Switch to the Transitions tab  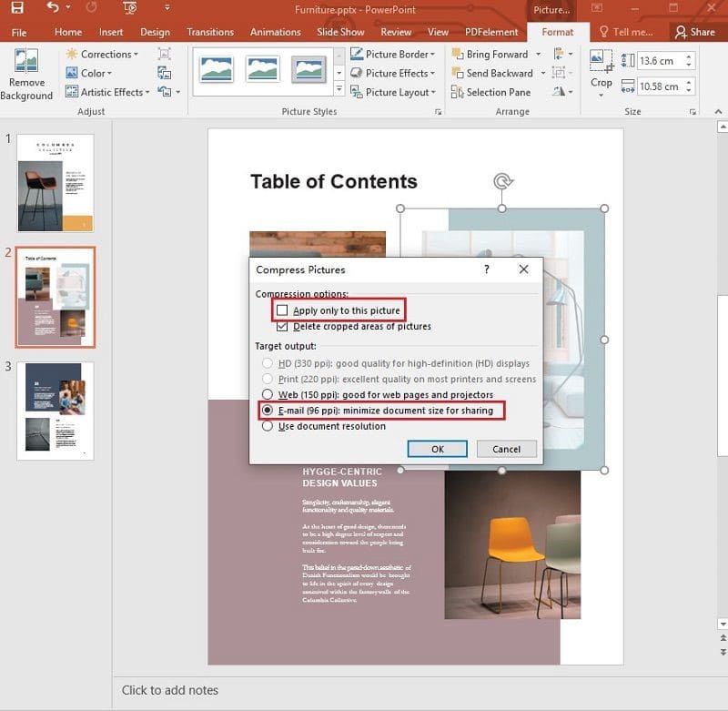[x=210, y=32]
